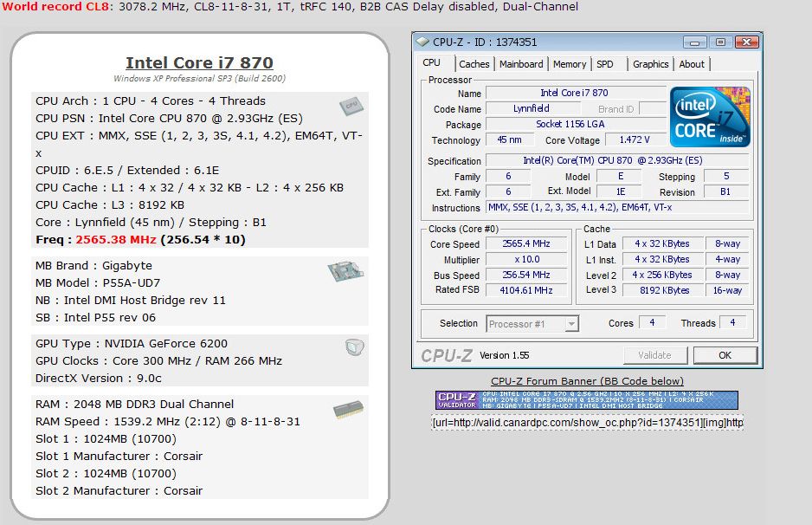
Task: Click the motherboard icon beside MB Brand
Action: [x=345, y=271]
